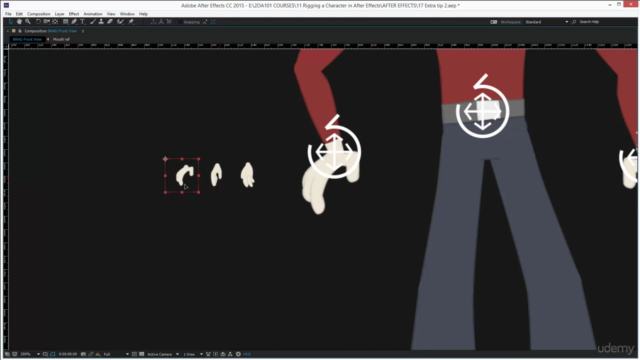The image size is (640, 360).
Task: Open the Effect menu
Action: click(74, 14)
